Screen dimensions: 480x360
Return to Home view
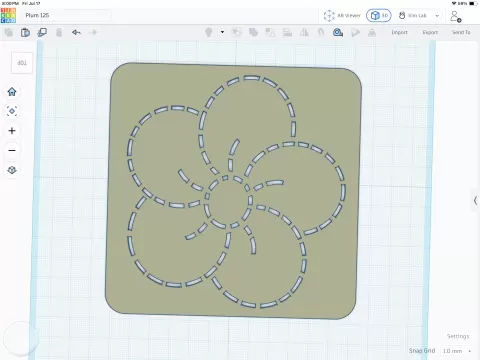(x=12, y=92)
